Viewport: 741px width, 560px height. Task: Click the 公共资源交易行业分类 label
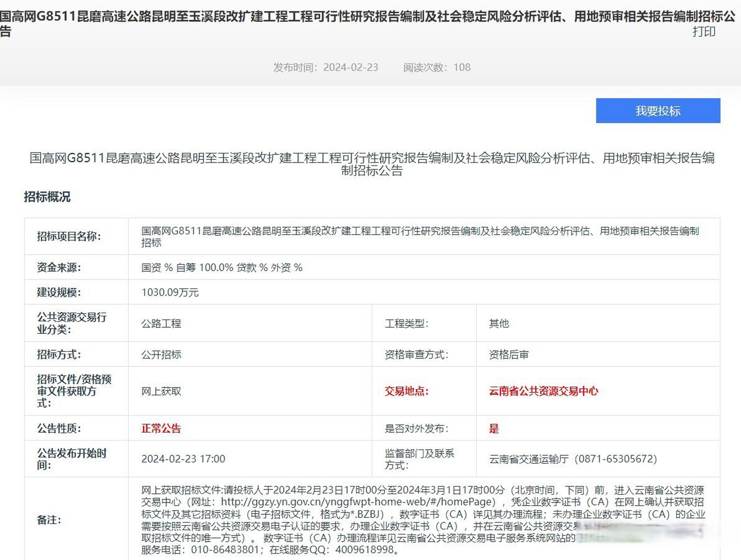click(x=72, y=323)
